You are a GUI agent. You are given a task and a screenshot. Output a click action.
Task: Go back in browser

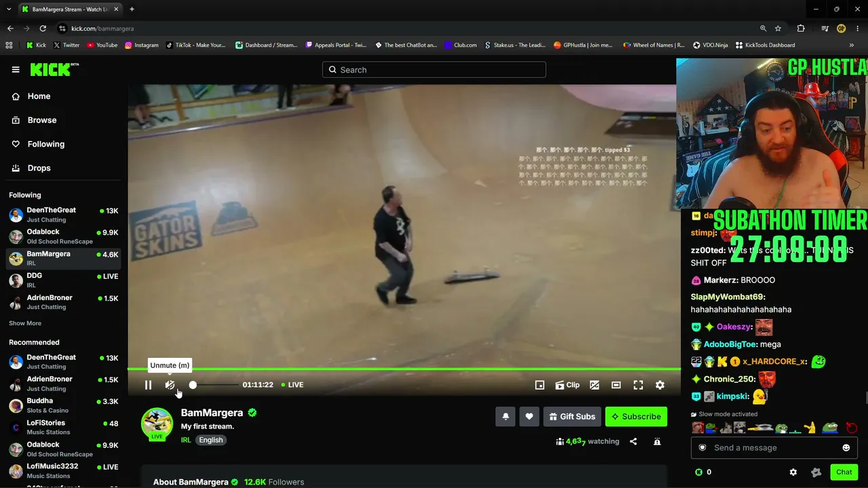click(10, 28)
